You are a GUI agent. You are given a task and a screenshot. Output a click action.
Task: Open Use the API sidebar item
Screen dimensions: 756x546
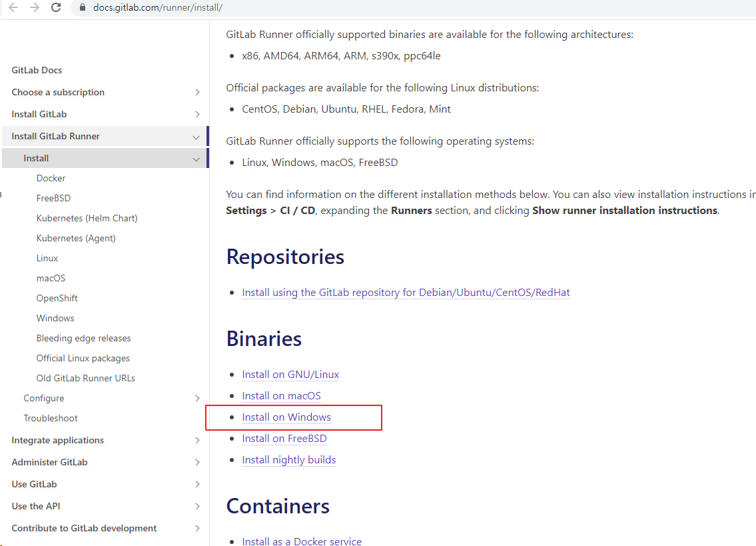[x=36, y=507]
